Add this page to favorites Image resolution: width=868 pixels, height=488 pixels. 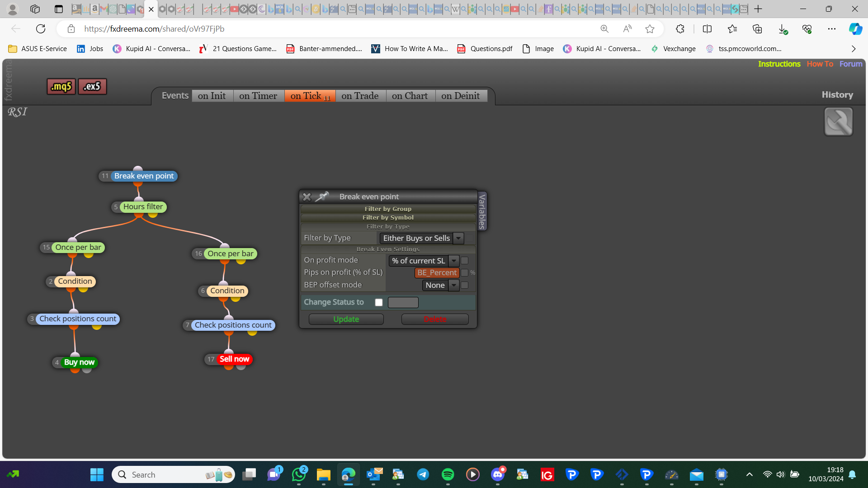[650, 29]
